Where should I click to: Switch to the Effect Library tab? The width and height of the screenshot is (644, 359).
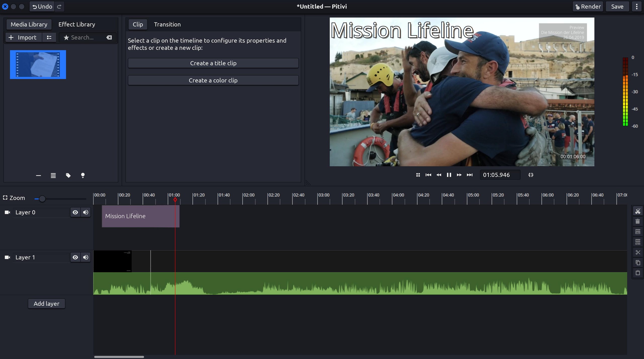pyautogui.click(x=77, y=24)
